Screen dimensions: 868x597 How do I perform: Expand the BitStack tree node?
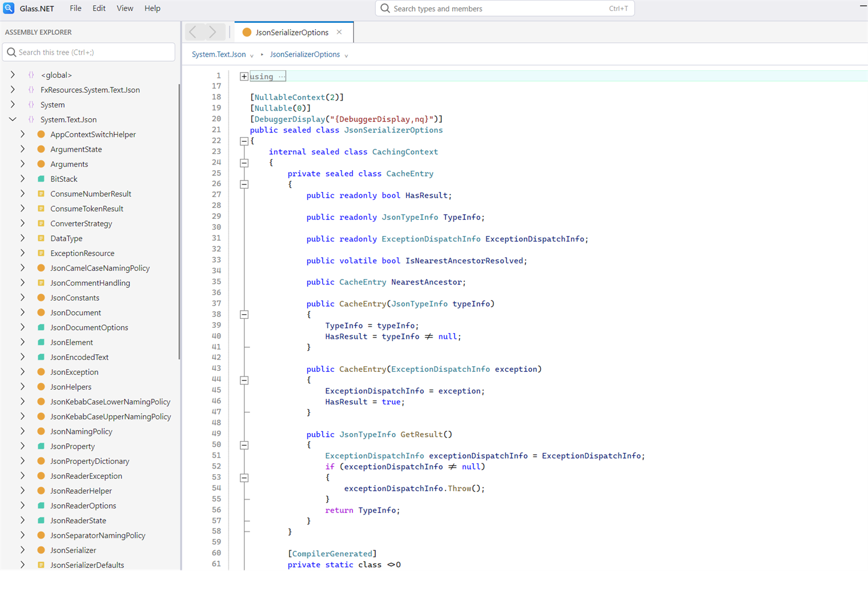click(22, 179)
